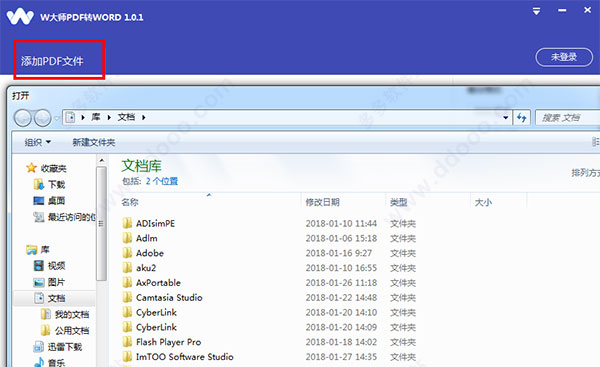Expand the arrow between 库 and 文档
This screenshot has height=367, width=600.
tap(109, 117)
